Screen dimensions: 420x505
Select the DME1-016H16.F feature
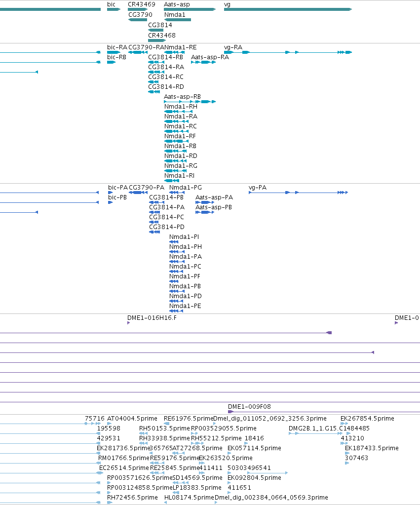(128, 323)
